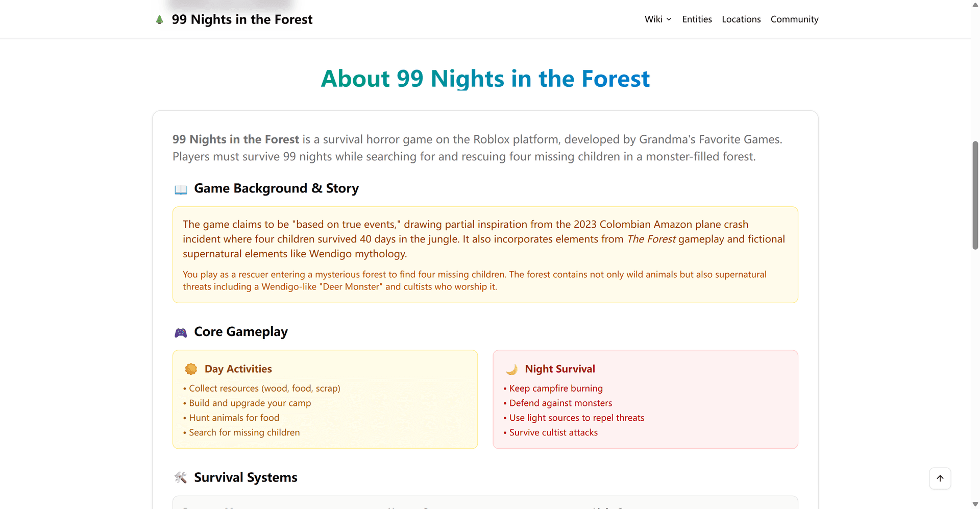Click the tools icon beside Survival Systems

click(x=180, y=477)
